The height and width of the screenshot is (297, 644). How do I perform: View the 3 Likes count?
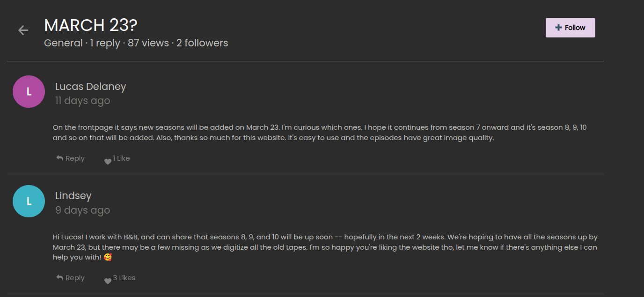(124, 278)
